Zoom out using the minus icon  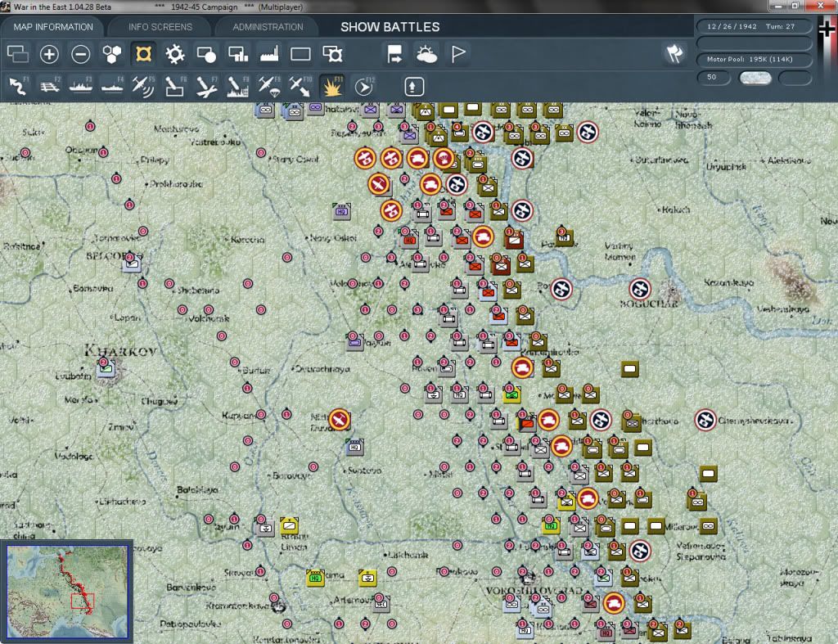[81, 54]
